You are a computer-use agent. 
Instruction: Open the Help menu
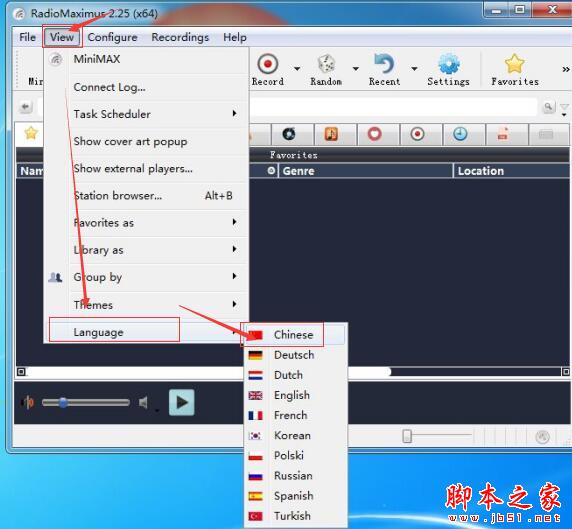(235, 37)
